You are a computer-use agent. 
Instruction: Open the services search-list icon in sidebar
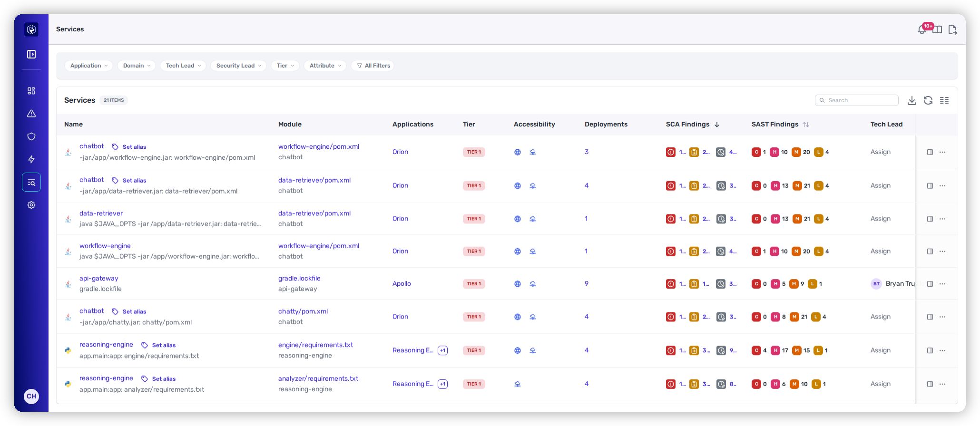click(x=31, y=182)
